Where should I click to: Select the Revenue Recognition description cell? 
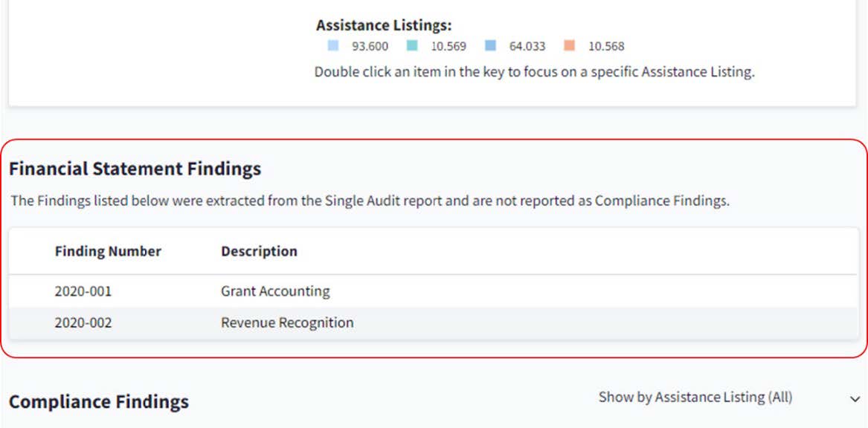(x=287, y=322)
